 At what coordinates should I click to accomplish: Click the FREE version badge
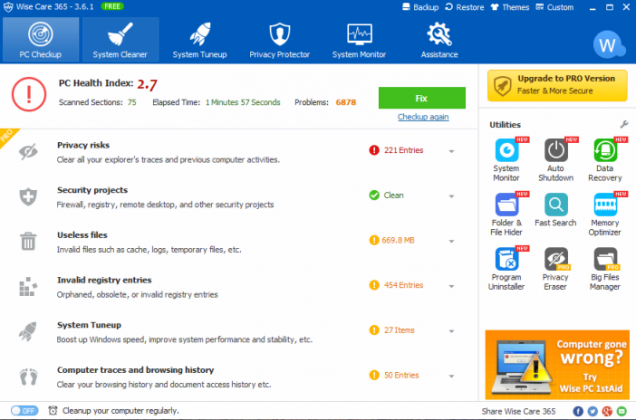[112, 6]
